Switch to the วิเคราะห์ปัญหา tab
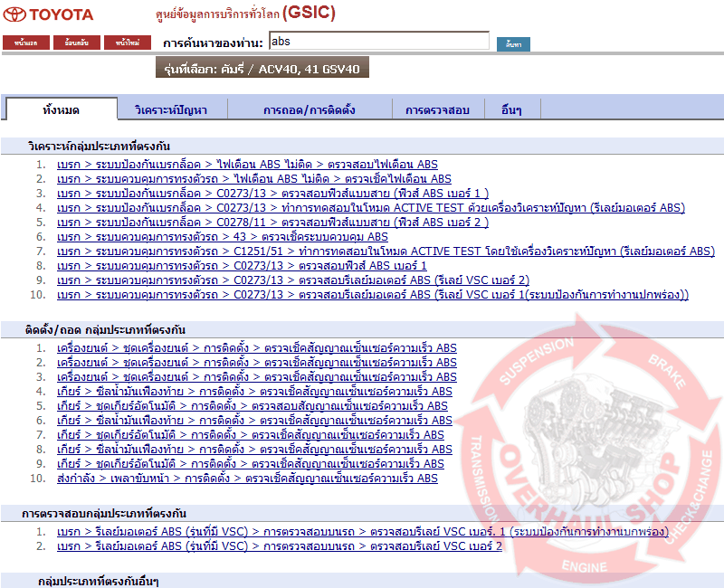The height and width of the screenshot is (588, 724). pyautogui.click(x=171, y=109)
